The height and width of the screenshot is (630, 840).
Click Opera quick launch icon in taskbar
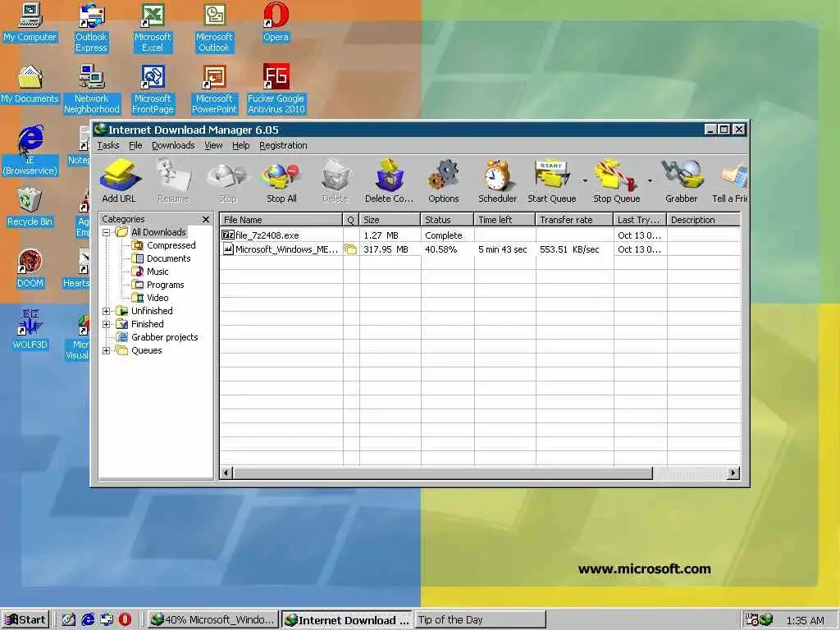point(125,620)
